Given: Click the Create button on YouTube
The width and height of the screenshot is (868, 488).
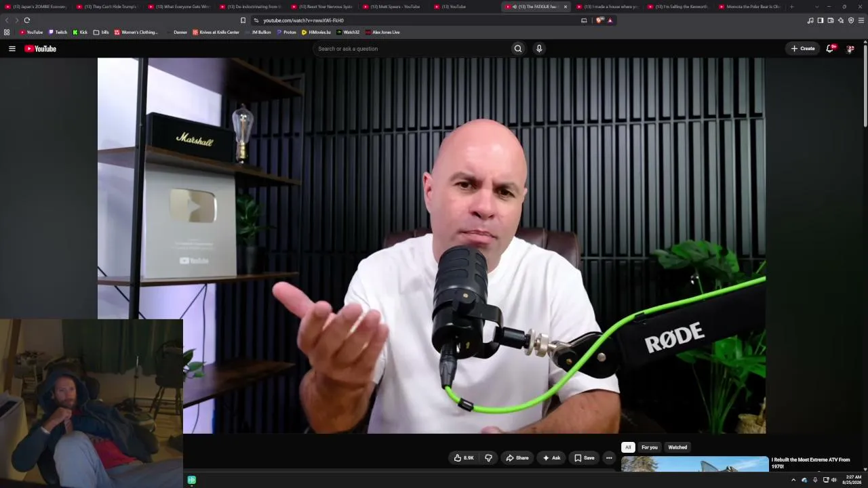Looking at the screenshot, I should pyautogui.click(x=803, y=49).
